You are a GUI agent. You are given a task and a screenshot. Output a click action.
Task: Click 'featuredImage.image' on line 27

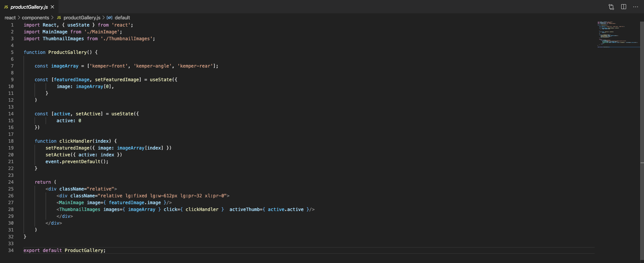[x=135, y=203]
